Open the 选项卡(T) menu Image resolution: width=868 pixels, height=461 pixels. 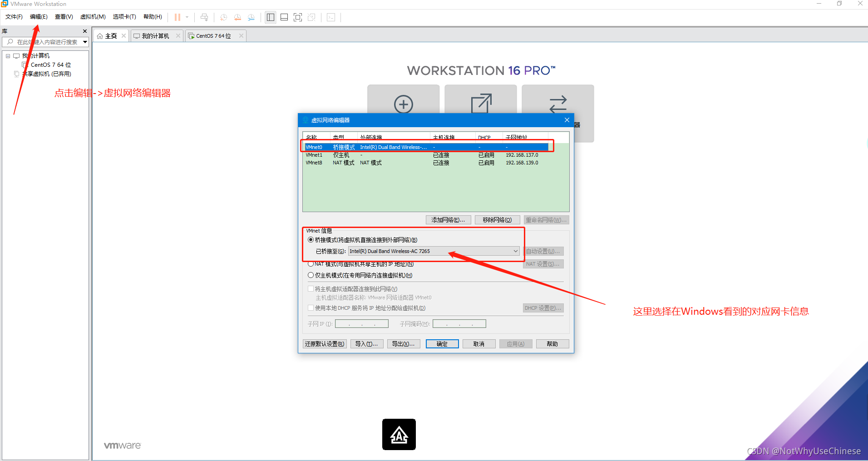124,17
